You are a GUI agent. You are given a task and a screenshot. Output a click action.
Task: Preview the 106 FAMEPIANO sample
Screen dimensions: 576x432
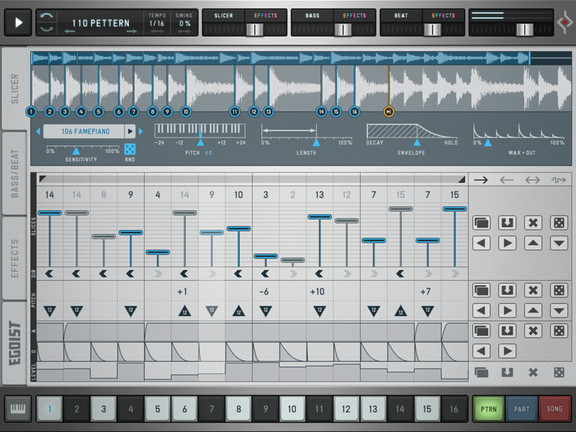pyautogui.click(x=130, y=131)
